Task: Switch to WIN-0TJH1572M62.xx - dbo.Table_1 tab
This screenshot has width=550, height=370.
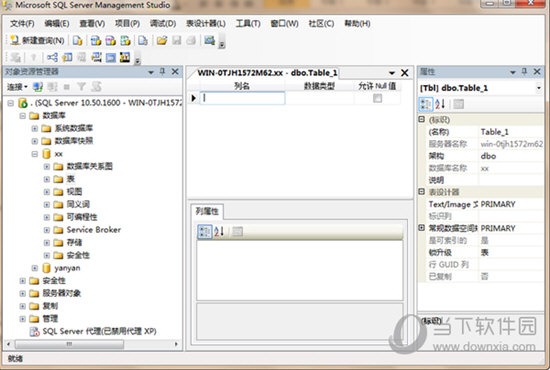Action: click(267, 73)
